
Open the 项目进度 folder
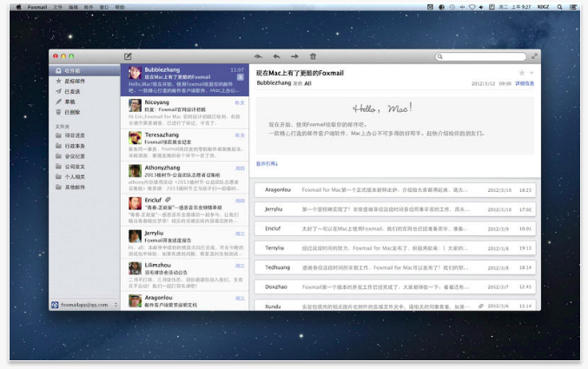coord(84,135)
